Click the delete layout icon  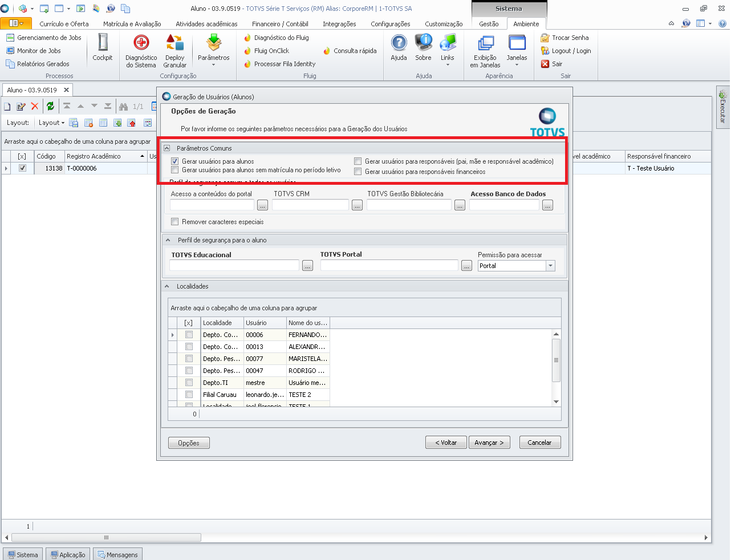pos(88,123)
